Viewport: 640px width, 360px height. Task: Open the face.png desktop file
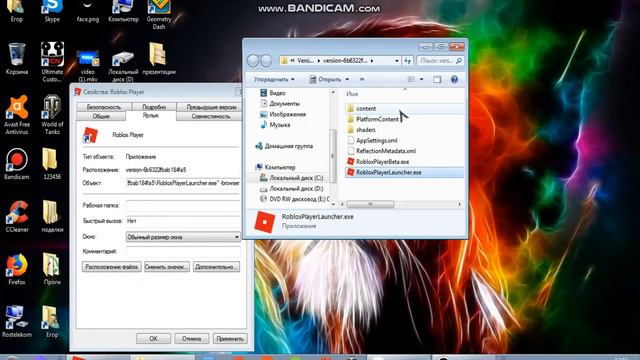(88, 11)
